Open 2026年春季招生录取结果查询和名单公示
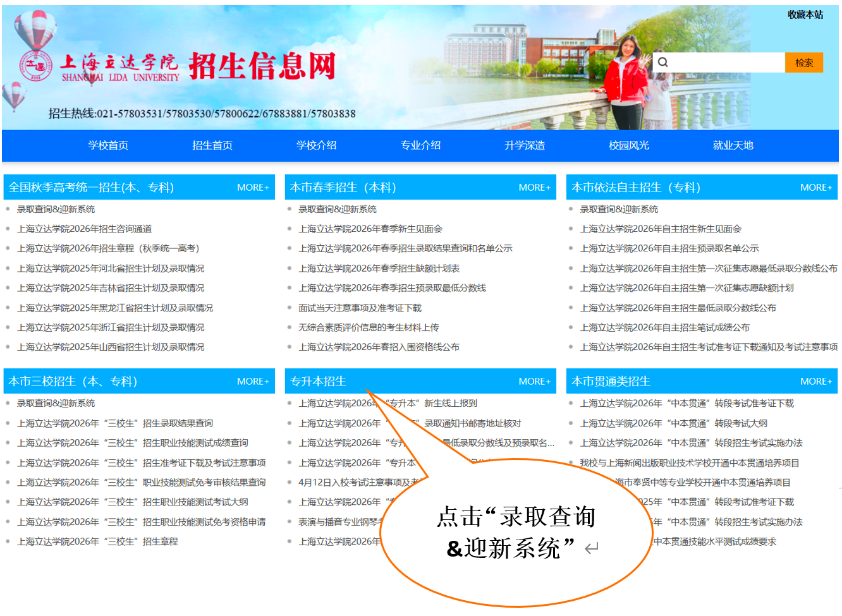 pos(405,248)
